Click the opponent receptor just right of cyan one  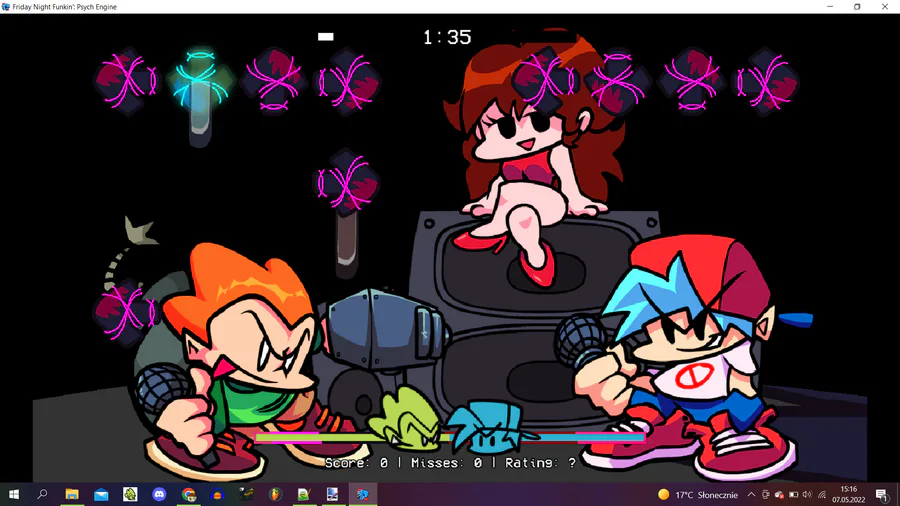tap(274, 81)
